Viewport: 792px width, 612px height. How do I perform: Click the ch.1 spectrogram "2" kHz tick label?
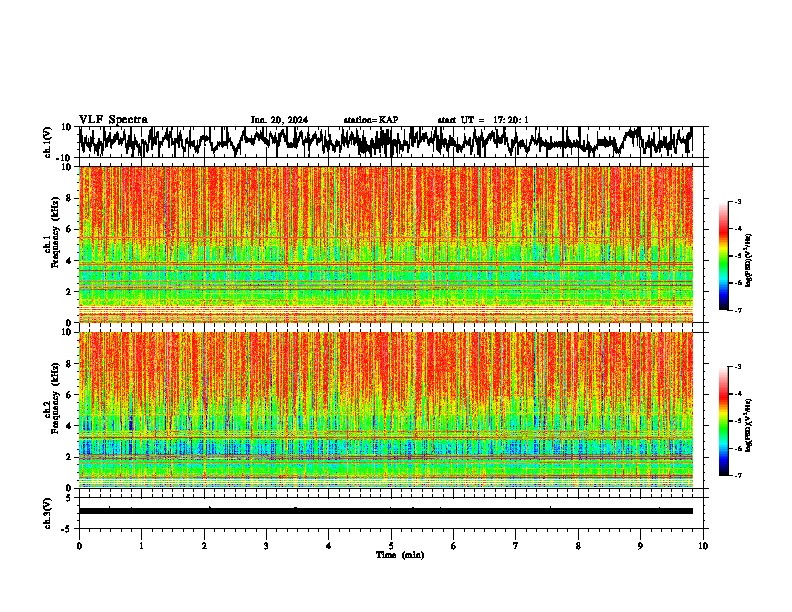(x=69, y=292)
